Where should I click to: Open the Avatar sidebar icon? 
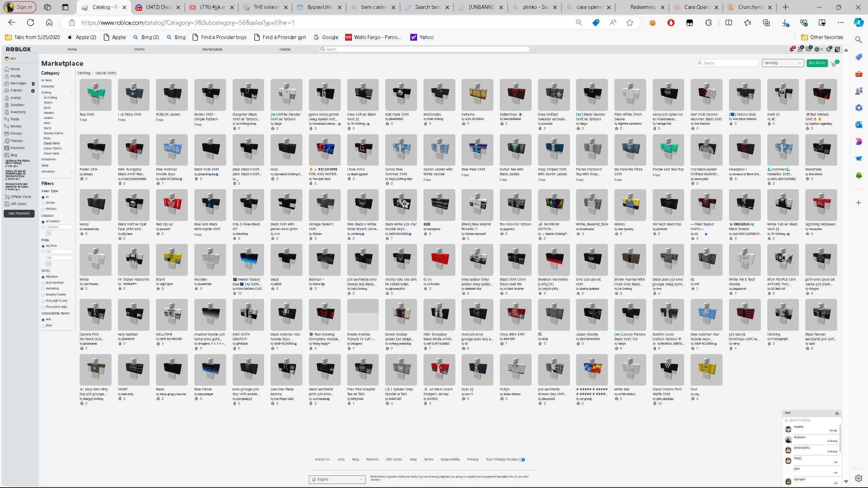coord(7,98)
